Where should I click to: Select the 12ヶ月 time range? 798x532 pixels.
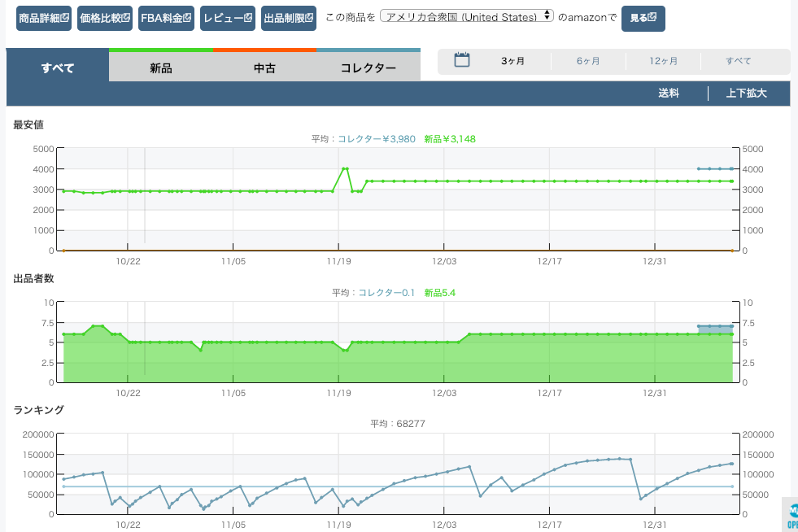click(664, 61)
